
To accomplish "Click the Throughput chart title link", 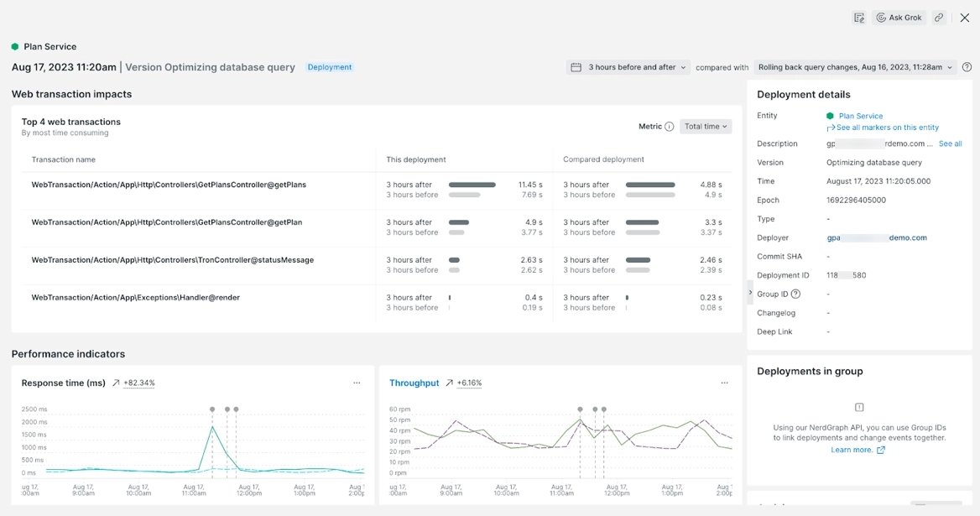I will (x=414, y=383).
